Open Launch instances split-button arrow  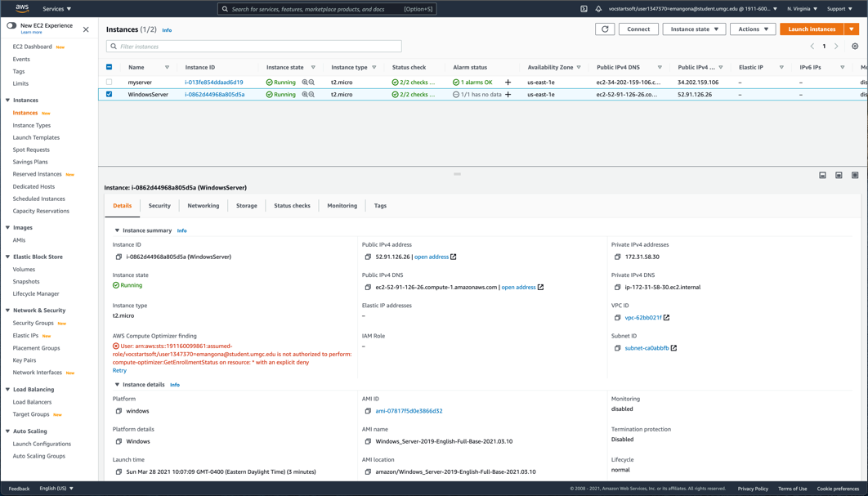(852, 29)
